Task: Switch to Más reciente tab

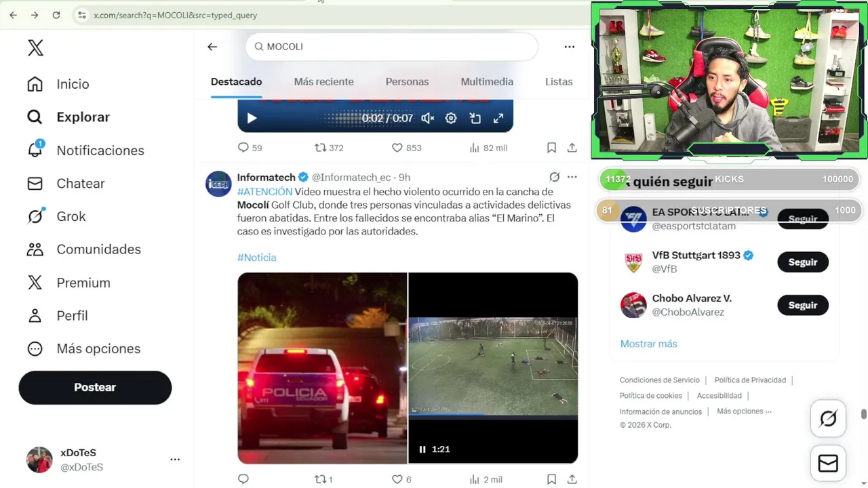Action: click(323, 81)
